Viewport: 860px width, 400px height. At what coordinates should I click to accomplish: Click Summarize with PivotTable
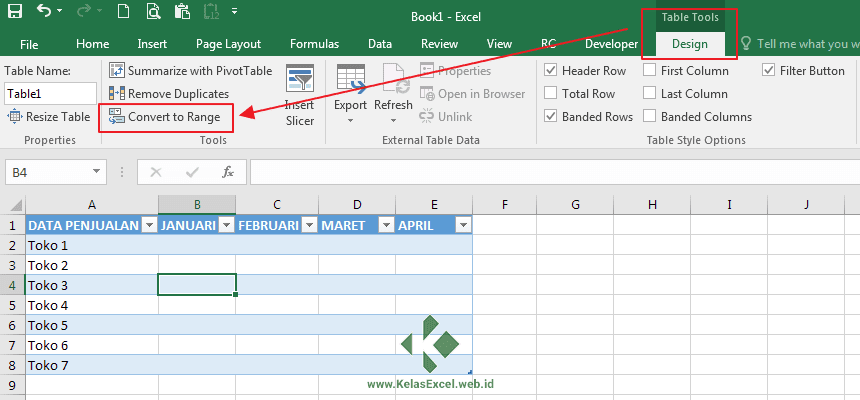(x=190, y=71)
